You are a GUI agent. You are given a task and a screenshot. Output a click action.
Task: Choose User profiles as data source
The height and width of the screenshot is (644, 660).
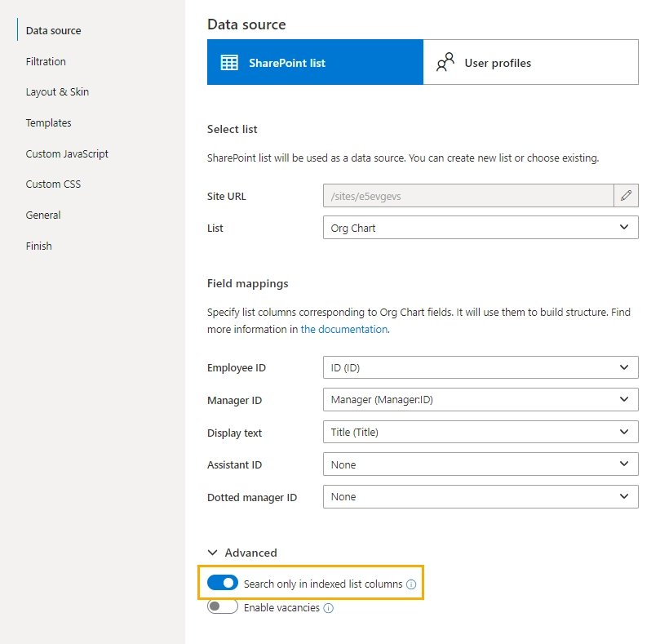(x=531, y=62)
